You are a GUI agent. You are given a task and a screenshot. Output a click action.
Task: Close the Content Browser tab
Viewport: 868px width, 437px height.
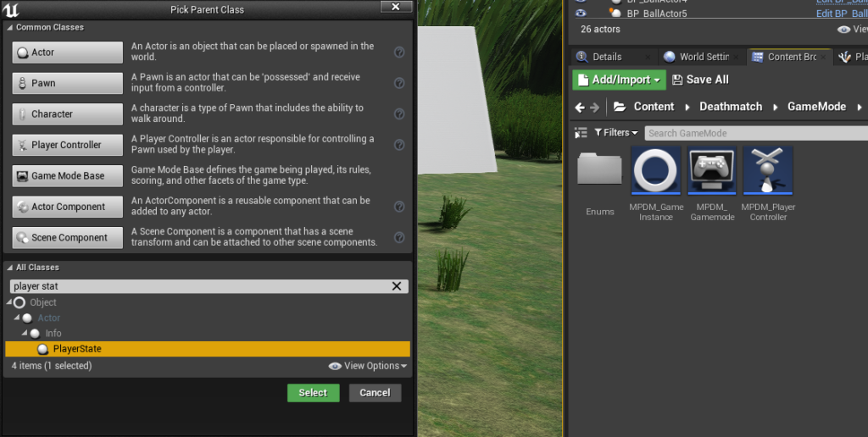click(825, 57)
